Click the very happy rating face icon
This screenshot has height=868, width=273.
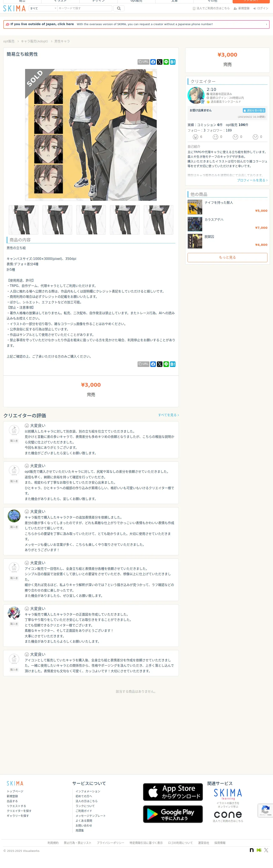click(195, 137)
